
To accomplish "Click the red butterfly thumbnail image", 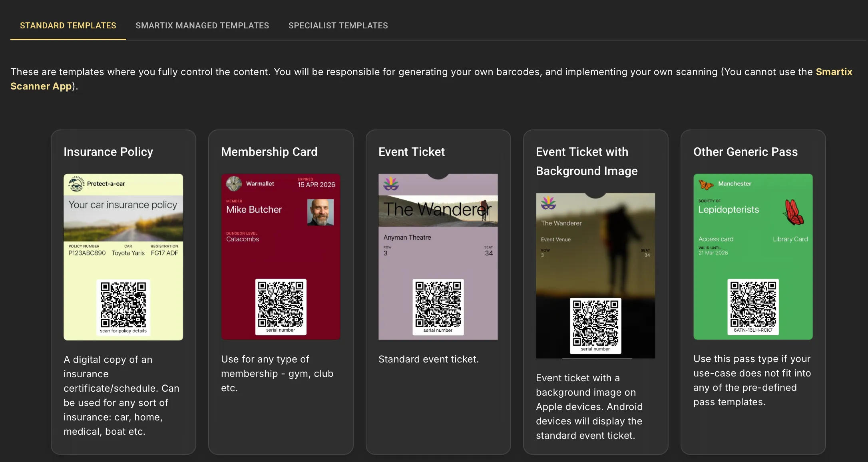I will 794,212.
